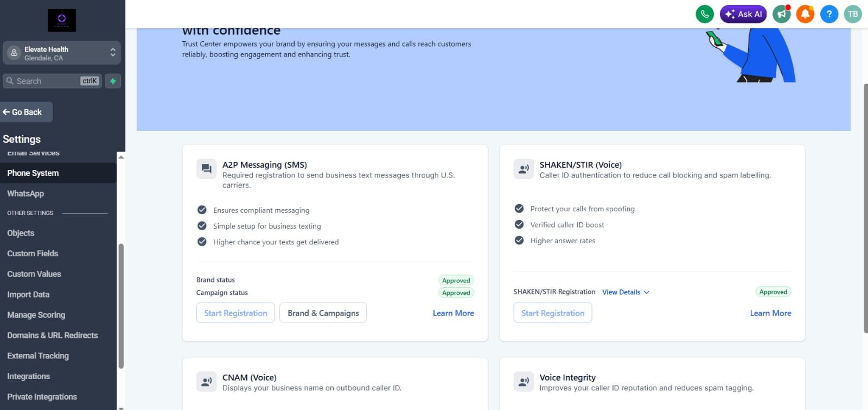Click the Approved badge next to Brand status
Image resolution: width=868 pixels, height=410 pixels.
(x=456, y=280)
